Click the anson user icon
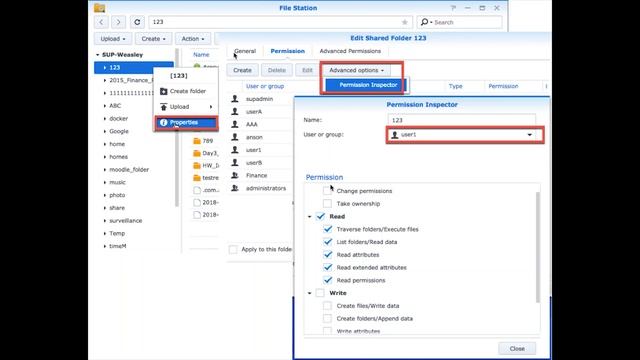 [235, 137]
